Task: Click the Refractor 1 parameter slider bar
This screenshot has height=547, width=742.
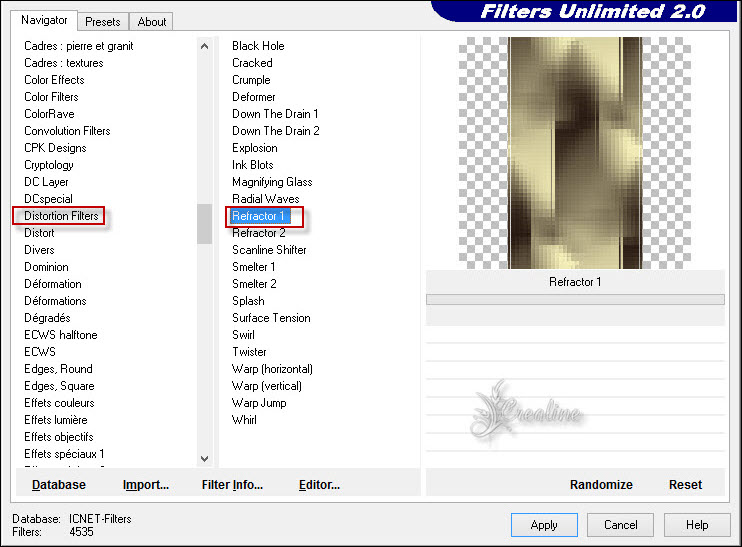Action: click(x=575, y=299)
